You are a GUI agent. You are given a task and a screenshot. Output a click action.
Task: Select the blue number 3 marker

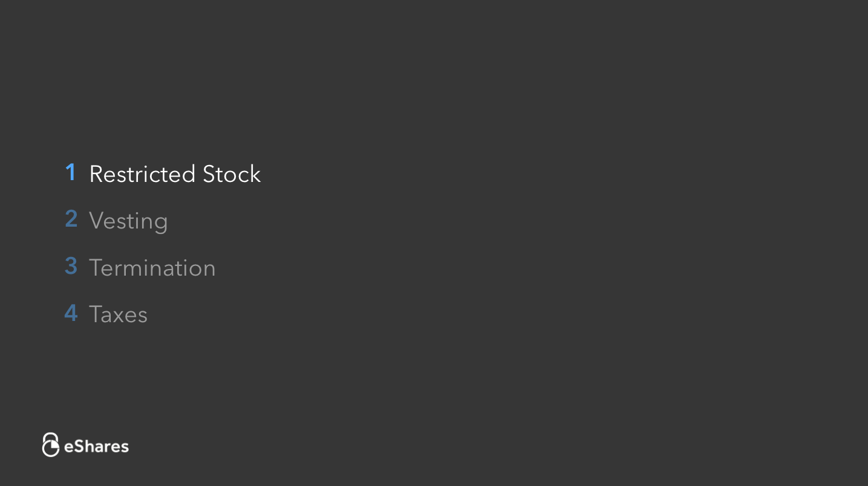pyautogui.click(x=71, y=267)
